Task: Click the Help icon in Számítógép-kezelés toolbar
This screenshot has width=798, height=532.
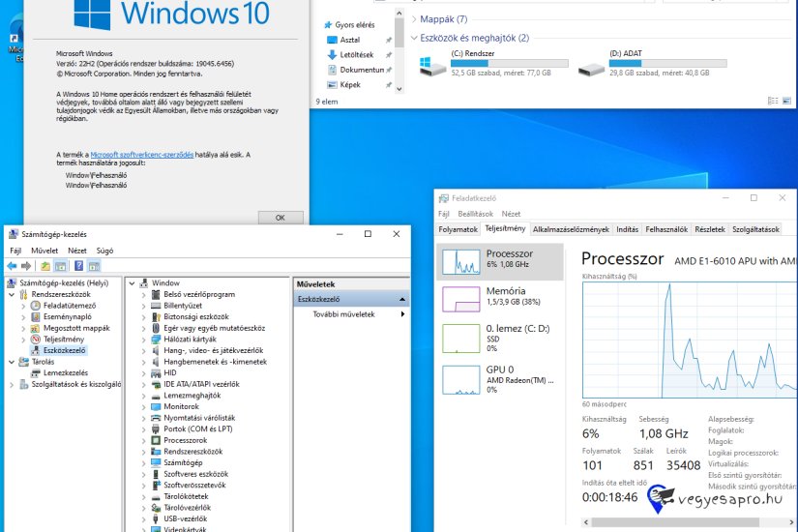Action: pyautogui.click(x=78, y=266)
